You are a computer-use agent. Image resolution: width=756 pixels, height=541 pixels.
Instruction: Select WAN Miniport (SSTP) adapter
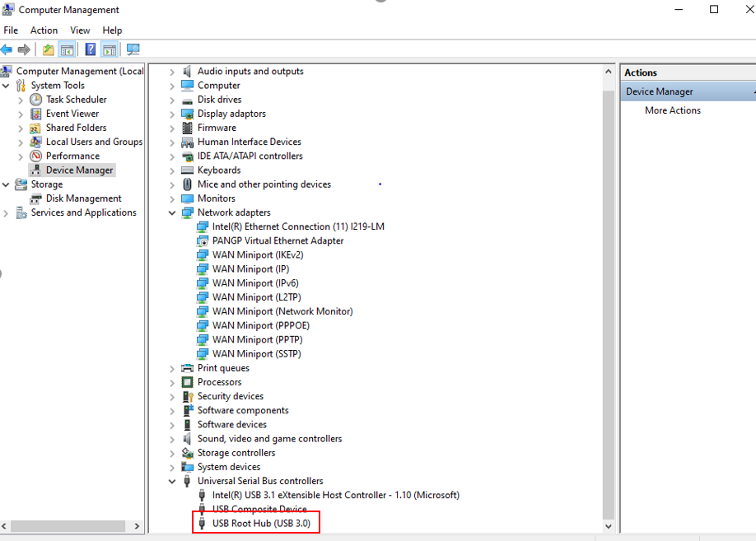point(256,354)
